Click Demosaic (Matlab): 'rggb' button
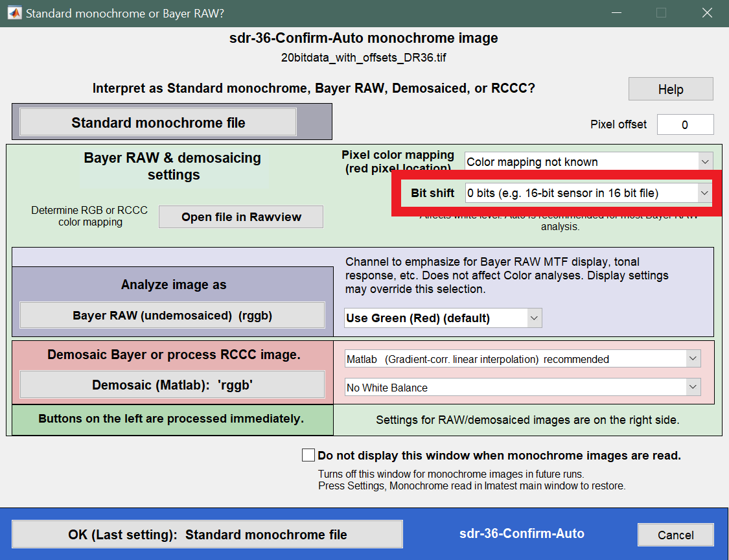The height and width of the screenshot is (560, 729). pyautogui.click(x=172, y=384)
